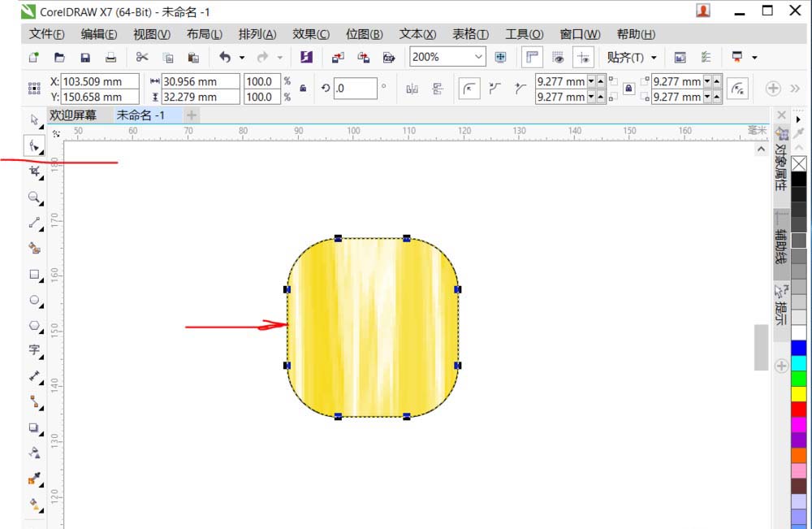Open the undo history dropdown arrow

click(x=242, y=58)
